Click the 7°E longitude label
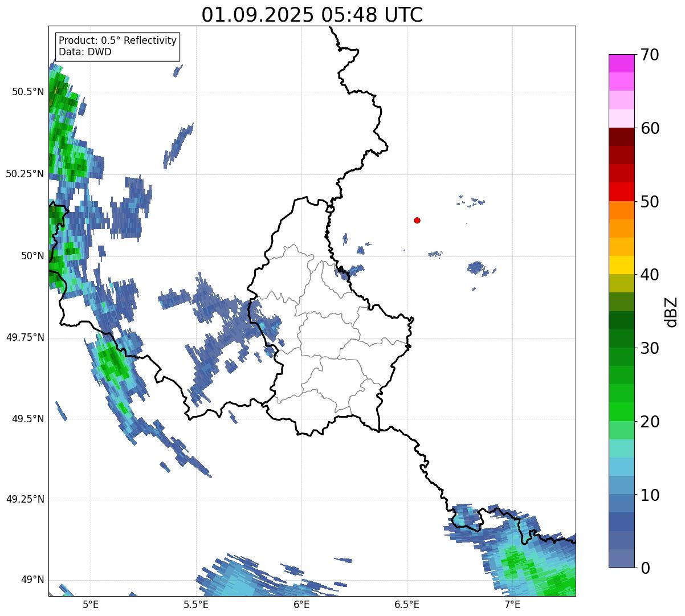 (x=512, y=605)
